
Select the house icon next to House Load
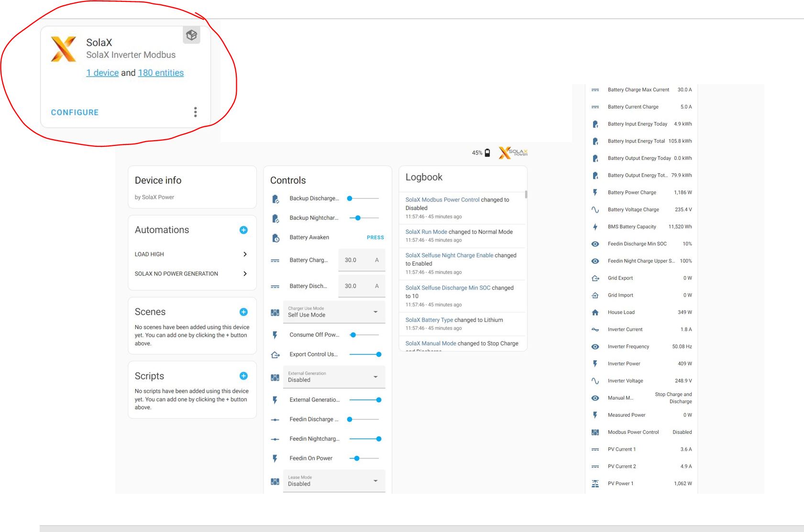[595, 312]
